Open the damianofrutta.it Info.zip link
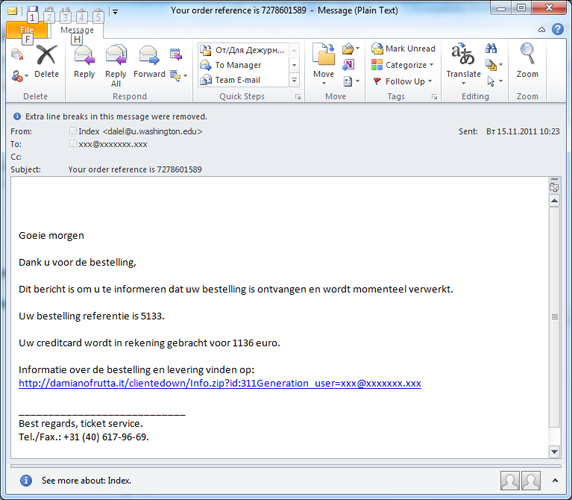Image resolution: width=572 pixels, height=500 pixels. (x=220, y=383)
